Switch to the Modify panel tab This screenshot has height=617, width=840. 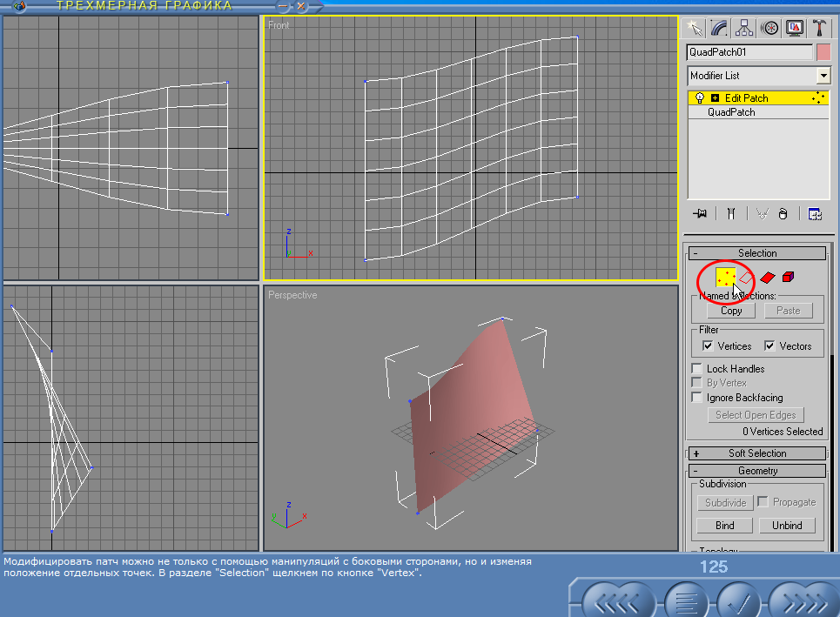719,28
